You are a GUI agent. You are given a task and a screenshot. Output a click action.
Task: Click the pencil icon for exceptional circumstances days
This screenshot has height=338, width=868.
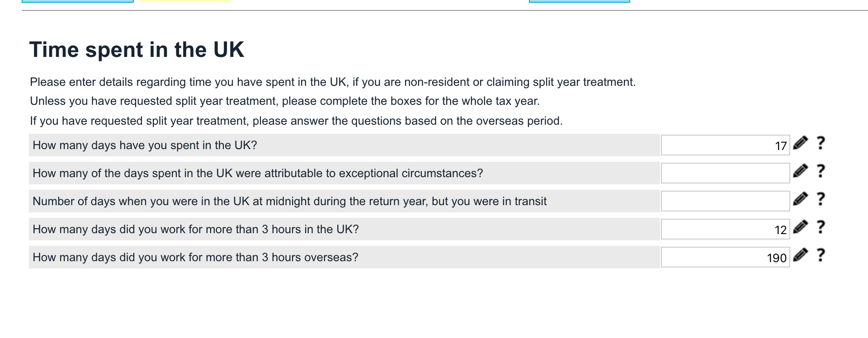tap(800, 171)
